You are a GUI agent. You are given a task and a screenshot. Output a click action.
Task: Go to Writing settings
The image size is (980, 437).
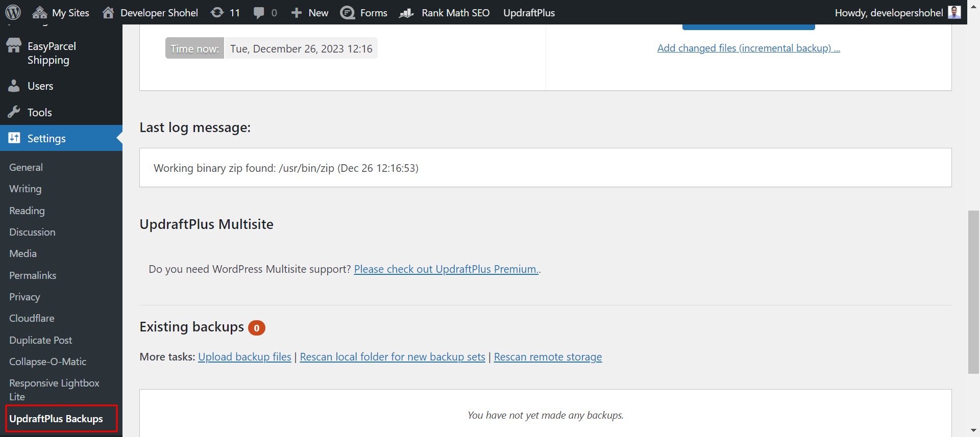[x=26, y=189]
